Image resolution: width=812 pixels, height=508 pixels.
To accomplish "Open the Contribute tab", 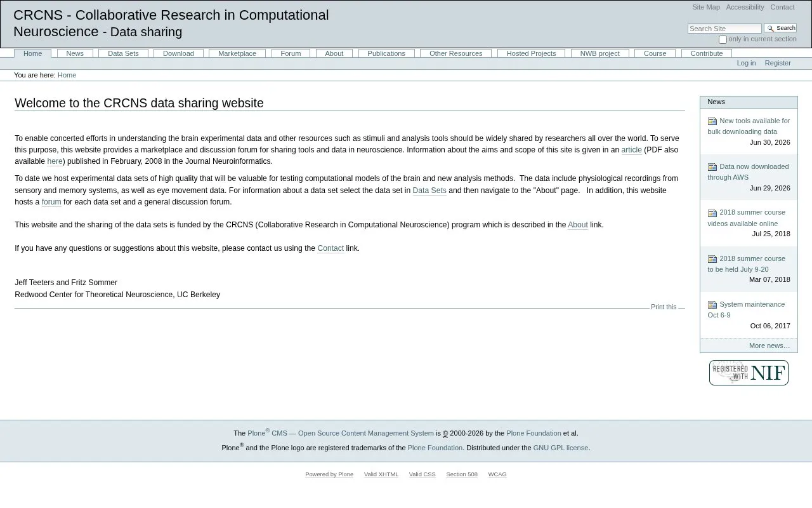I will pyautogui.click(x=707, y=53).
